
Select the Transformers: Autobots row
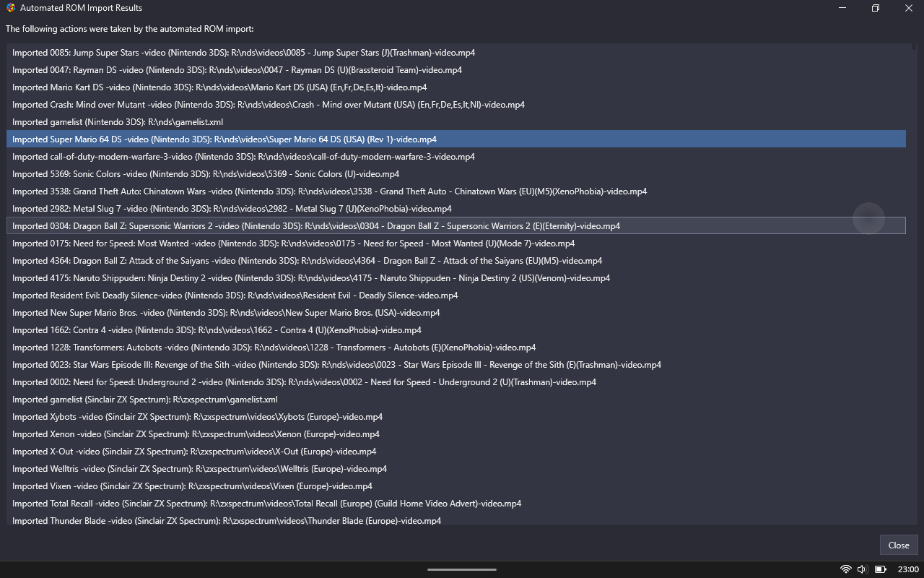456,348
